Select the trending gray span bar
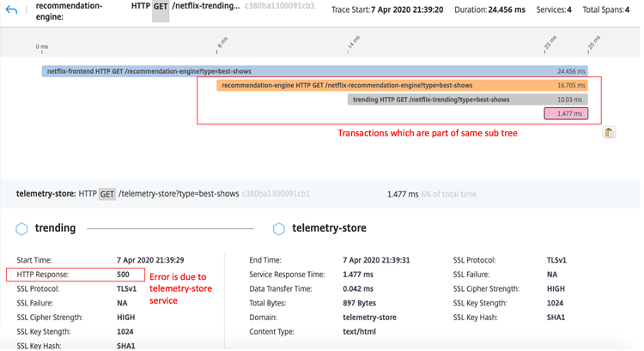Screen dimensions: 644x351 pyautogui.click(x=467, y=100)
